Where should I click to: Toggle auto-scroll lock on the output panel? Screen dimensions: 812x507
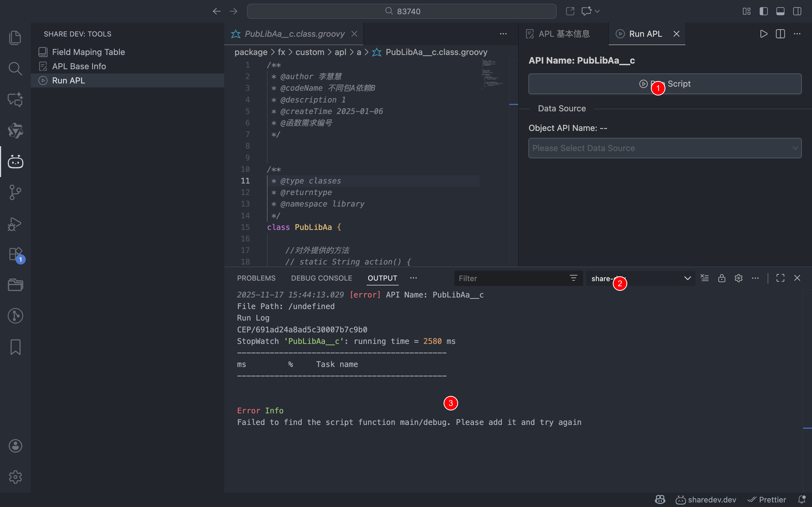point(722,278)
